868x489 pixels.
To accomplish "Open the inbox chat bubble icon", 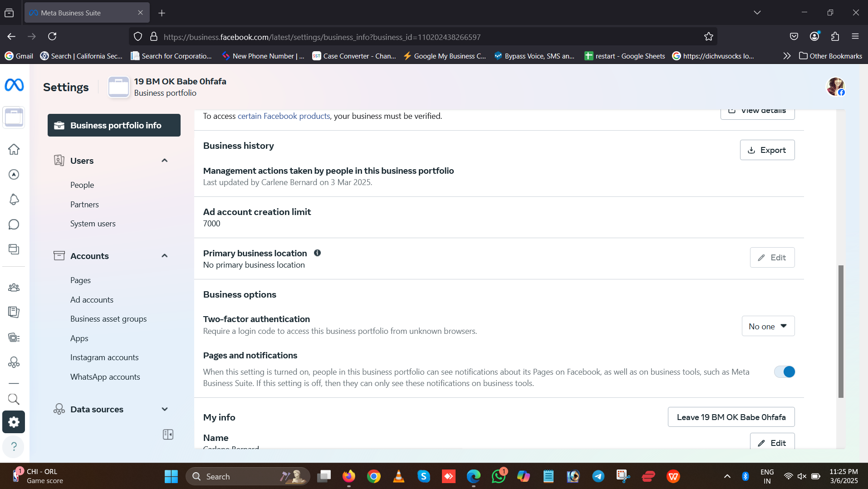I will click(x=14, y=225).
